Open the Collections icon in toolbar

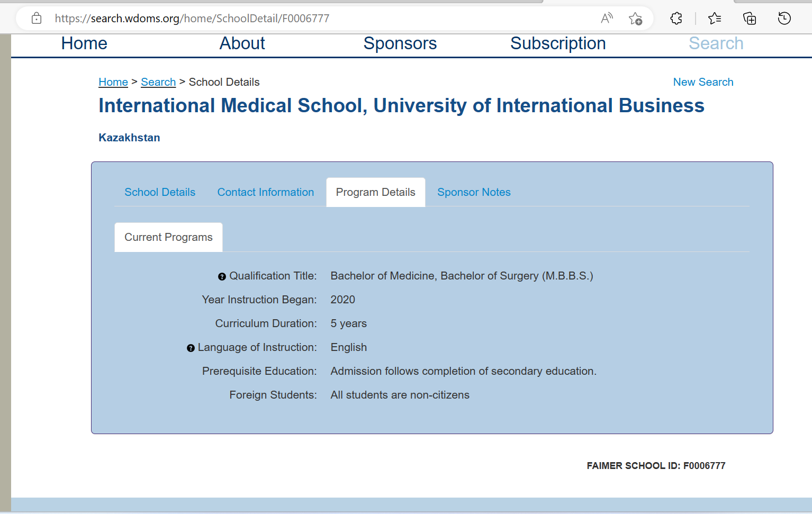point(750,19)
